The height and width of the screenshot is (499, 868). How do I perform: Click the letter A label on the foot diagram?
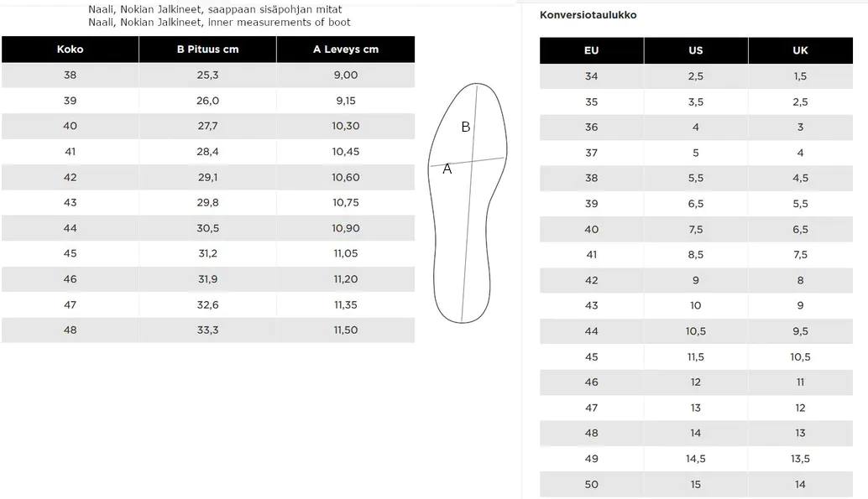click(447, 169)
